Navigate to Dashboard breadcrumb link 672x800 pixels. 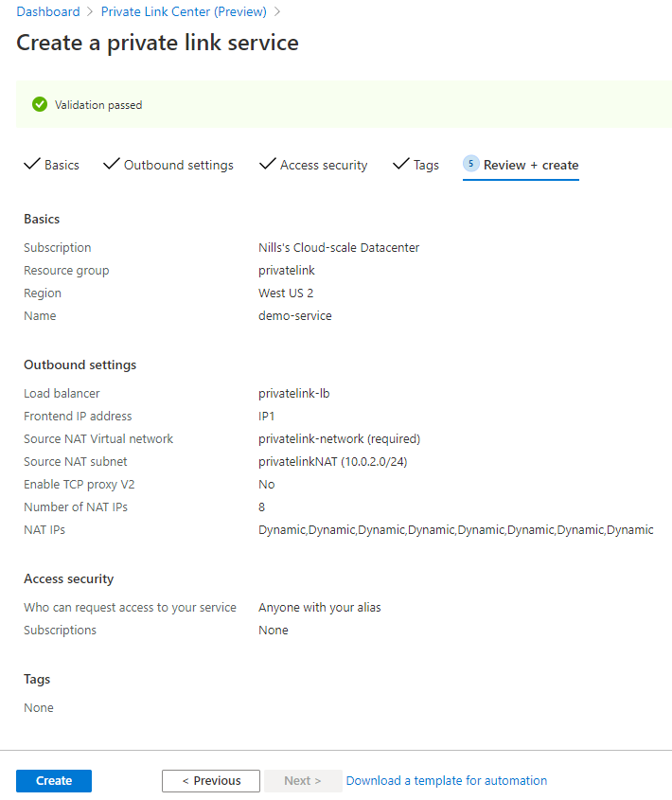pos(48,11)
